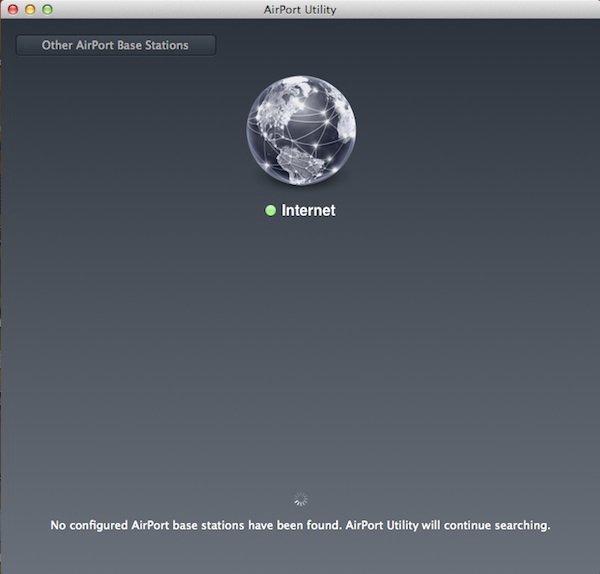Click the Internet globe icon
This screenshot has width=600, height=574.
300,129
